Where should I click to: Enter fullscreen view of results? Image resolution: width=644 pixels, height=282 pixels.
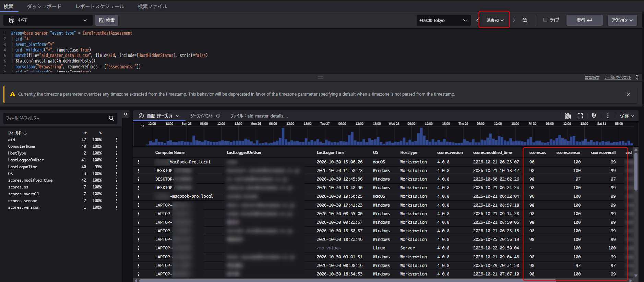(580, 116)
